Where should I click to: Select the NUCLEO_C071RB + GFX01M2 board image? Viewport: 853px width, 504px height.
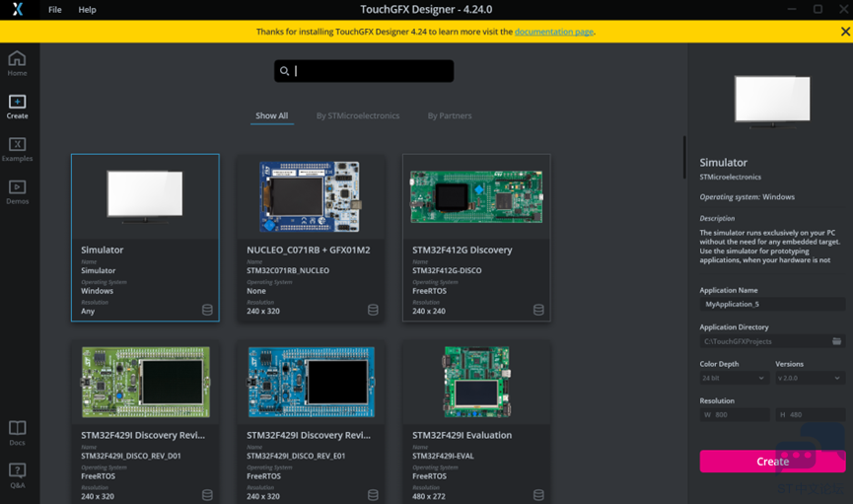click(x=310, y=196)
